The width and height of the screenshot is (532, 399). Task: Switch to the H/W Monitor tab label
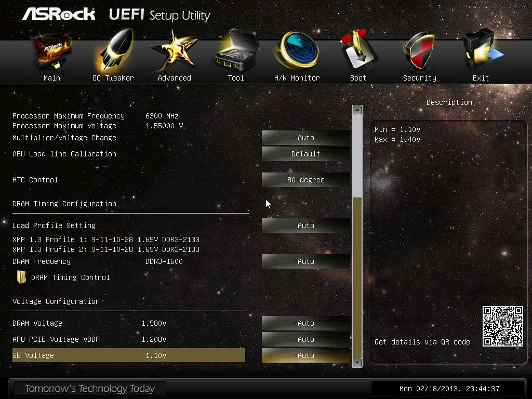coord(297,78)
